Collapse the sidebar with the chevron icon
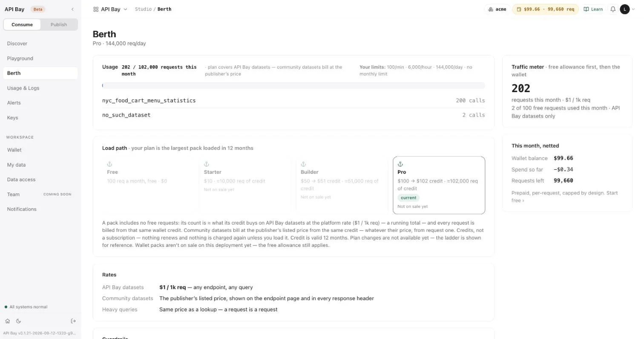 click(x=72, y=9)
